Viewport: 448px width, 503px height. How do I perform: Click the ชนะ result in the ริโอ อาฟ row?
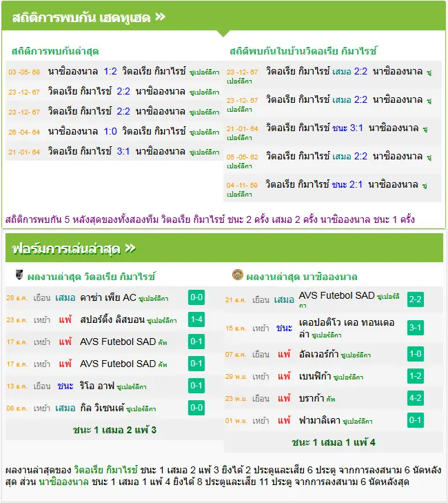pos(65,386)
